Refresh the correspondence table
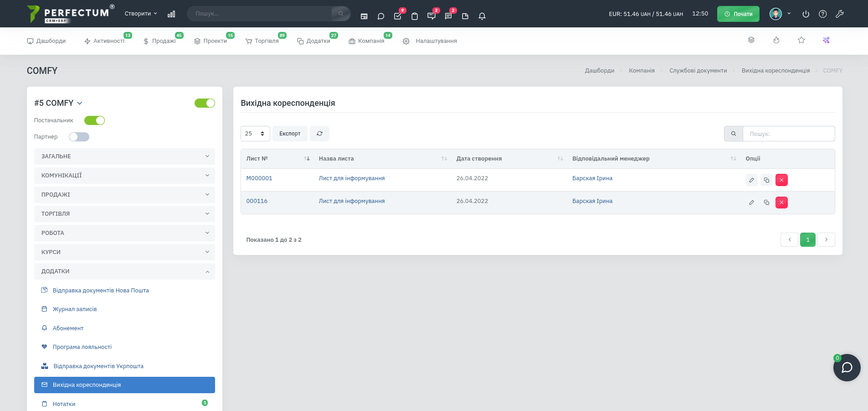The height and width of the screenshot is (411, 868). (x=319, y=134)
